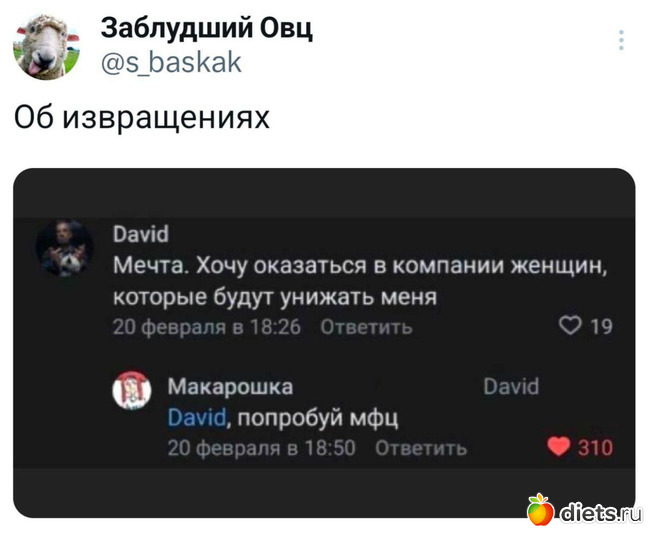
Task: Click David's name above the comment
Action: (x=141, y=234)
